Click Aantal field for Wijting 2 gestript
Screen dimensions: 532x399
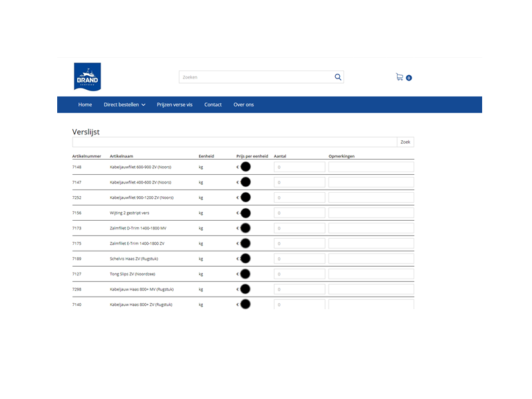coord(300,213)
